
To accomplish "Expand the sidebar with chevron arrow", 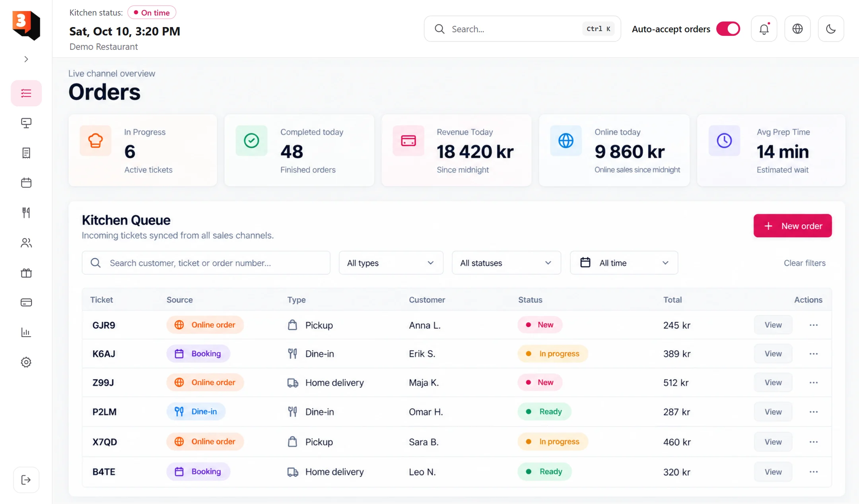I will coord(26,59).
